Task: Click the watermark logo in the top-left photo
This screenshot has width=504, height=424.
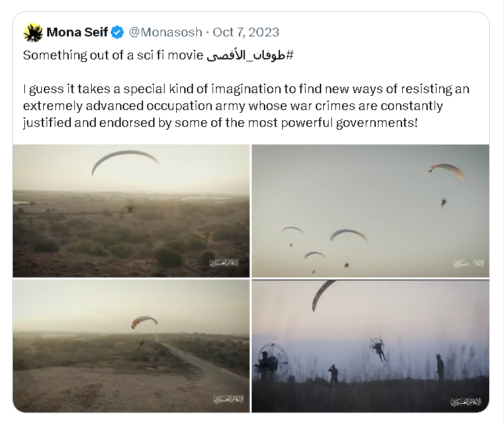Action: tap(227, 263)
